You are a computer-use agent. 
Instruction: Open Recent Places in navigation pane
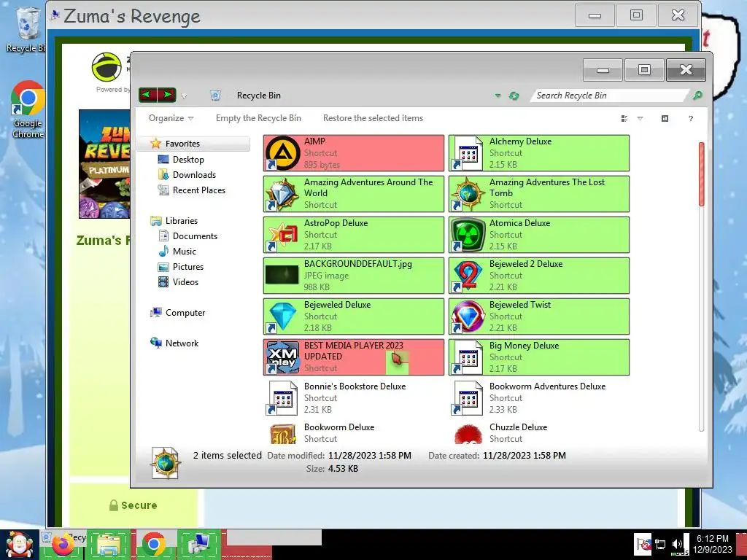click(x=198, y=190)
